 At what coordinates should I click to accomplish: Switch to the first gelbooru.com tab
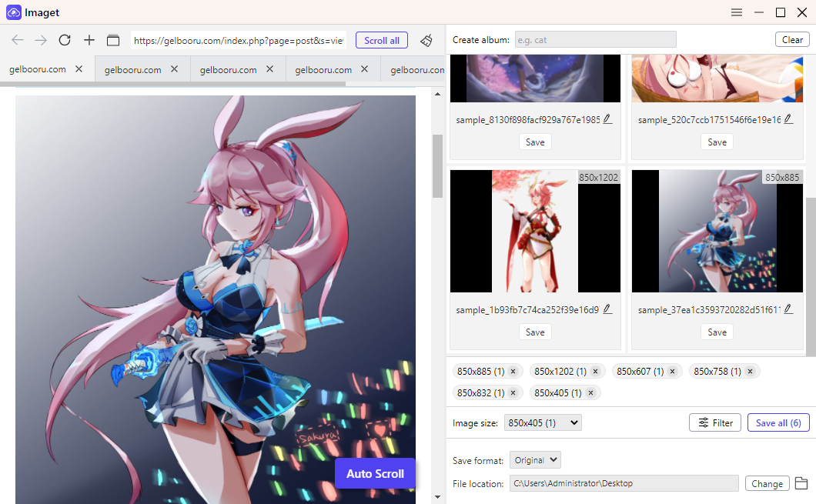(x=38, y=69)
